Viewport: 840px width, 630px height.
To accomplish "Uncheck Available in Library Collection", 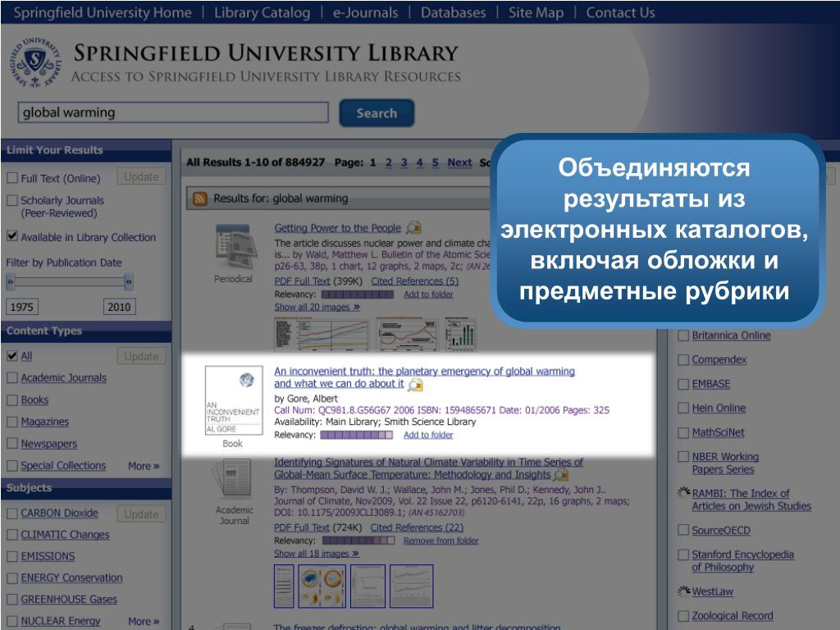I will point(12,236).
